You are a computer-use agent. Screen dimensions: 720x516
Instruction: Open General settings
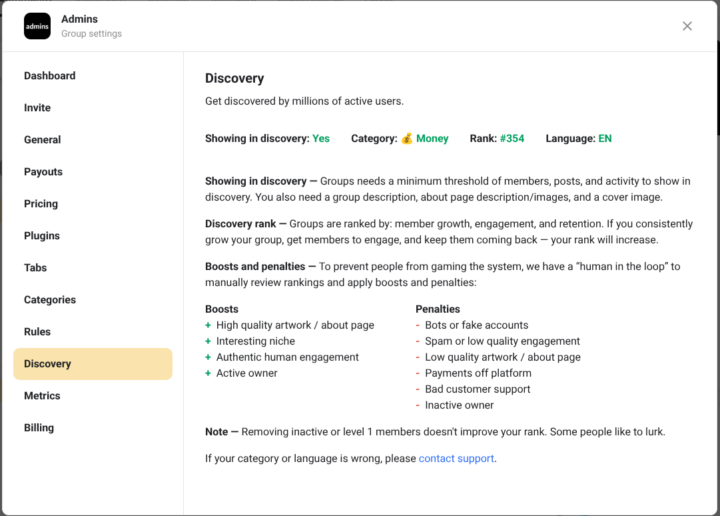(x=42, y=140)
